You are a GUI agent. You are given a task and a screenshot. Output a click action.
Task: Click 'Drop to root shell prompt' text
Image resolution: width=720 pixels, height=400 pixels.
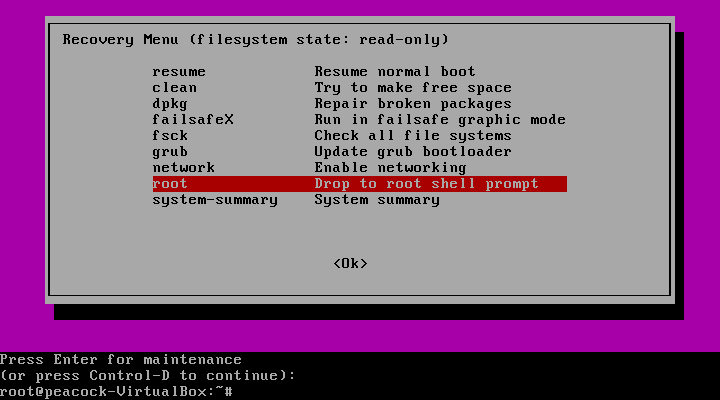tap(426, 184)
